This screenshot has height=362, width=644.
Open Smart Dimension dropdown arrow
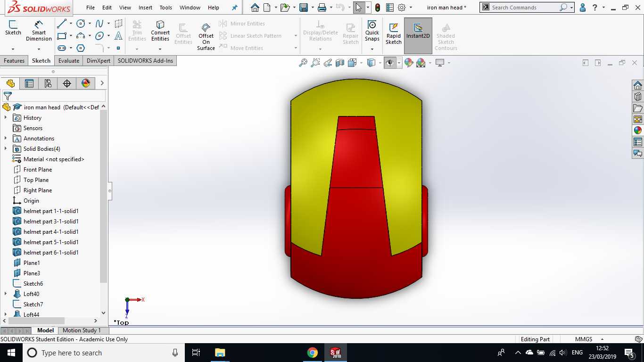[39, 49]
